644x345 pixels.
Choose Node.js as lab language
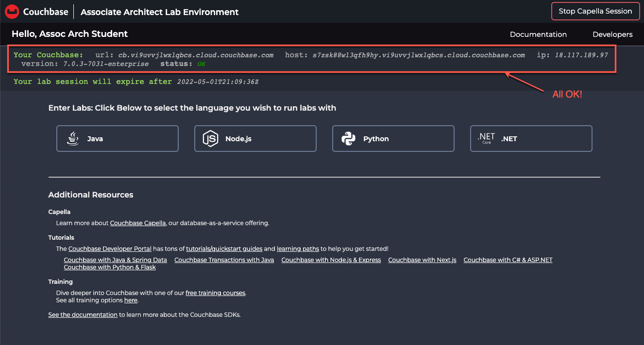click(255, 139)
